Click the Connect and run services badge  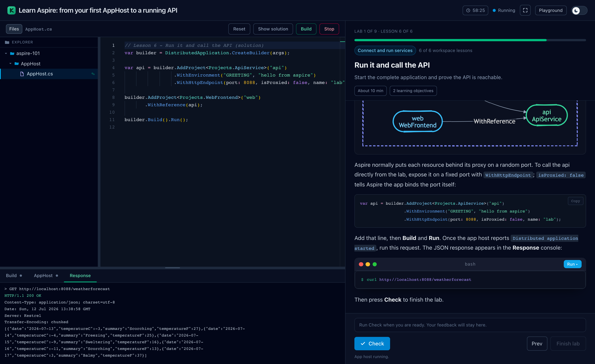tap(385, 50)
